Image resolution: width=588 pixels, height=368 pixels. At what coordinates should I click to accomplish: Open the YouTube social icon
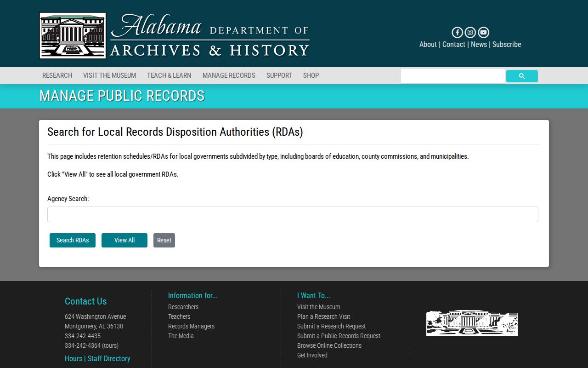coord(483,32)
